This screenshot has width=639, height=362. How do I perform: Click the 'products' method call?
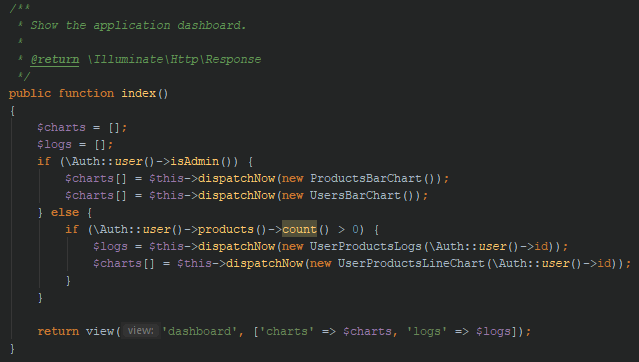coord(226,230)
